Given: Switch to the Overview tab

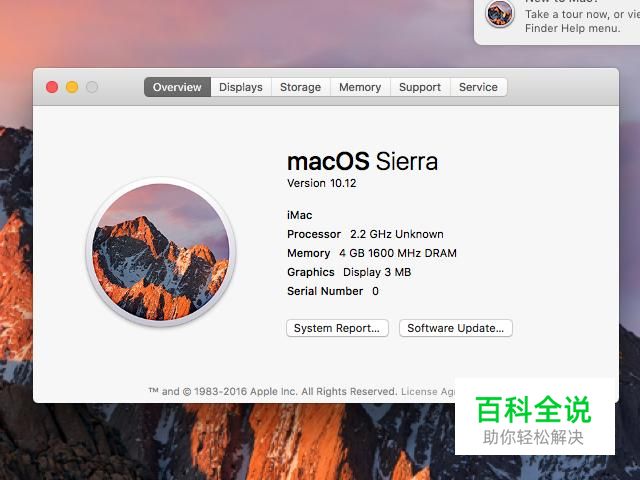Looking at the screenshot, I should [177, 87].
